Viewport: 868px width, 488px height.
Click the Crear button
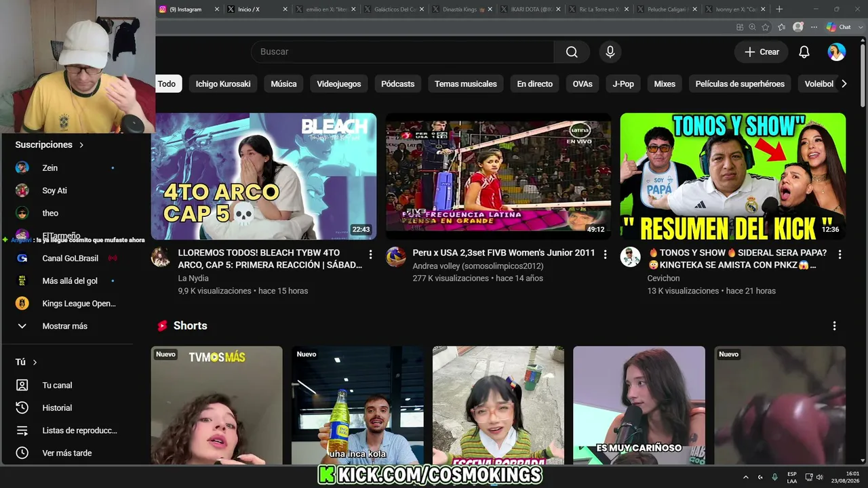click(x=762, y=52)
